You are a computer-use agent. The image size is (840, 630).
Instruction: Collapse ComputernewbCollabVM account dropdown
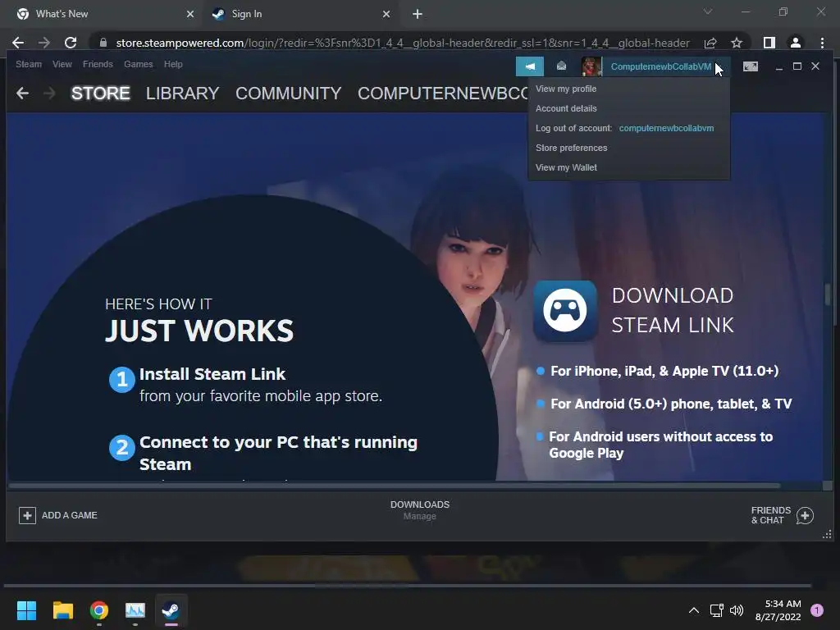tap(662, 66)
